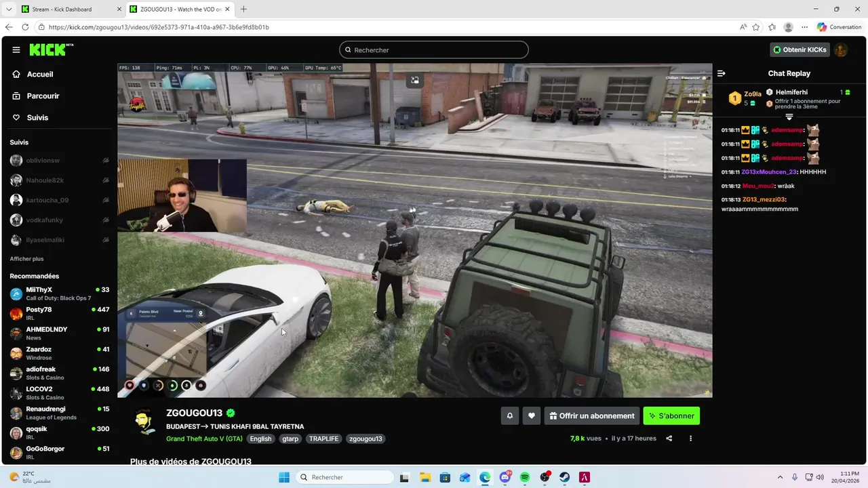The image size is (868, 488).
Task: Open recommended channel qoqsik
Action: pyautogui.click(x=60, y=432)
